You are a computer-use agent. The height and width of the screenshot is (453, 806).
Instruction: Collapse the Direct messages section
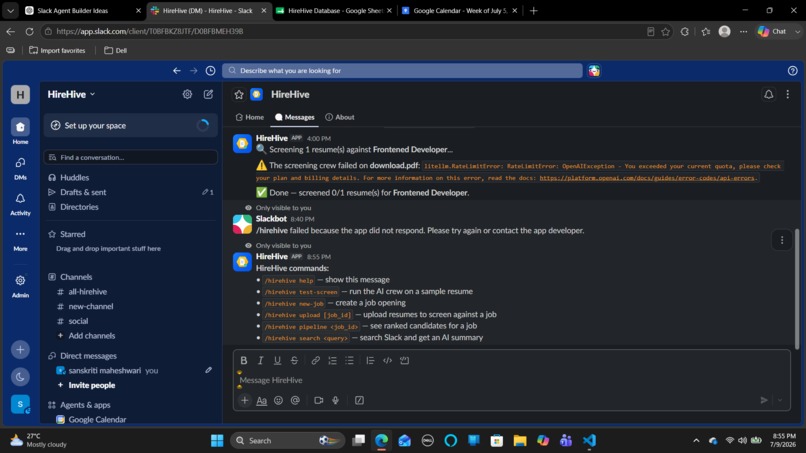tap(88, 356)
